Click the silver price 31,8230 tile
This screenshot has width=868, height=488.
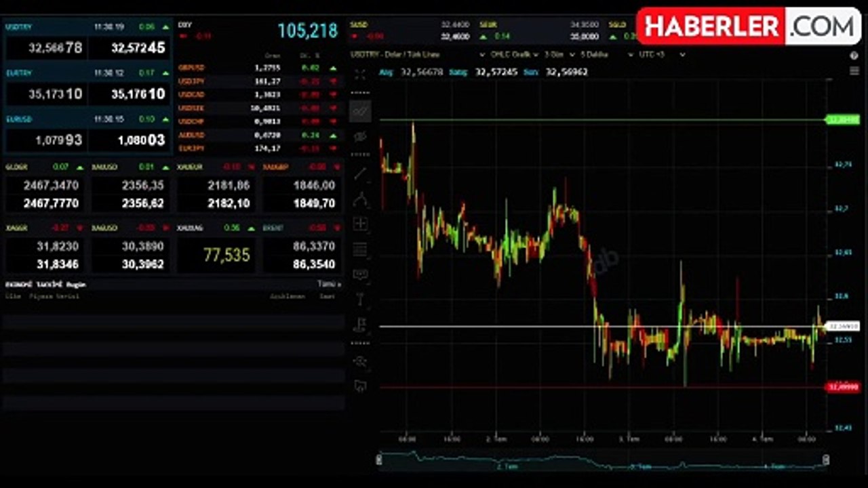pos(58,247)
